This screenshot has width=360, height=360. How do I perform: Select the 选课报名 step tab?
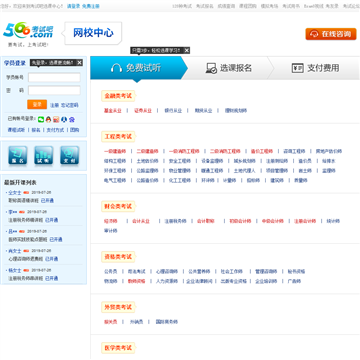(x=229, y=68)
